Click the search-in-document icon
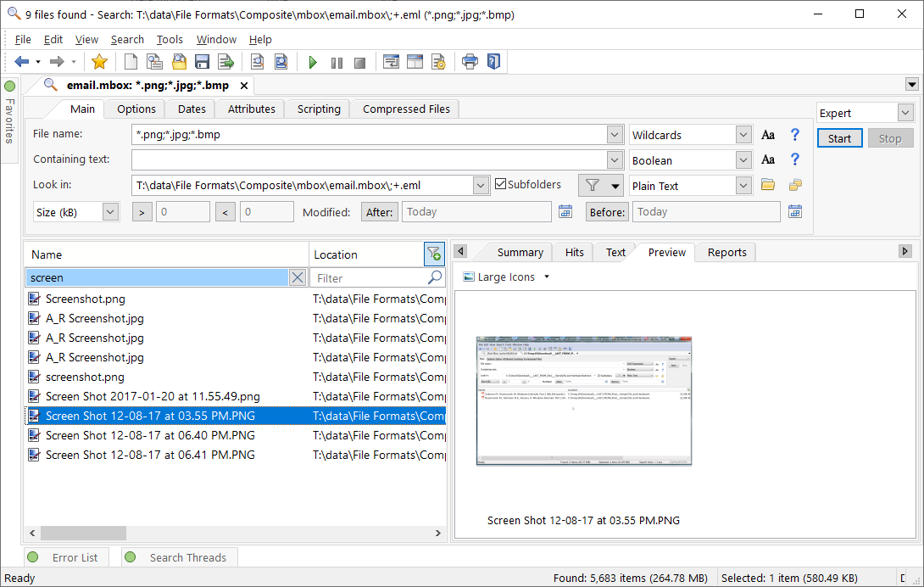The height and width of the screenshot is (587, 924). pos(257,61)
